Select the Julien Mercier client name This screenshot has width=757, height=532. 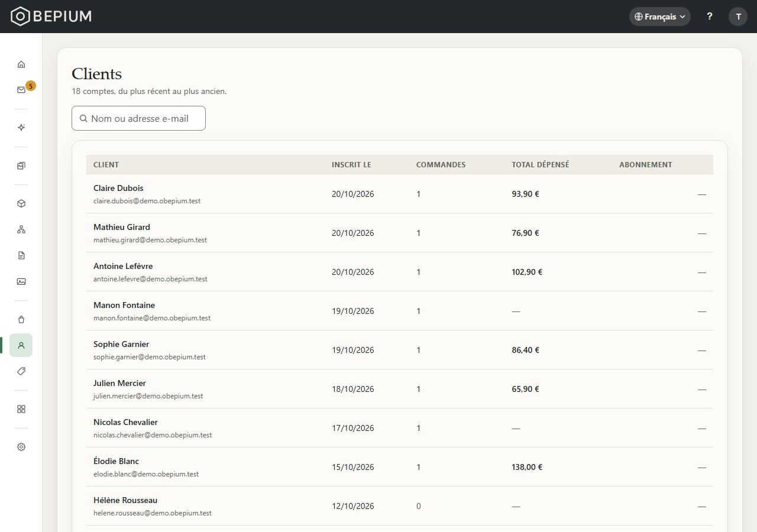119,383
